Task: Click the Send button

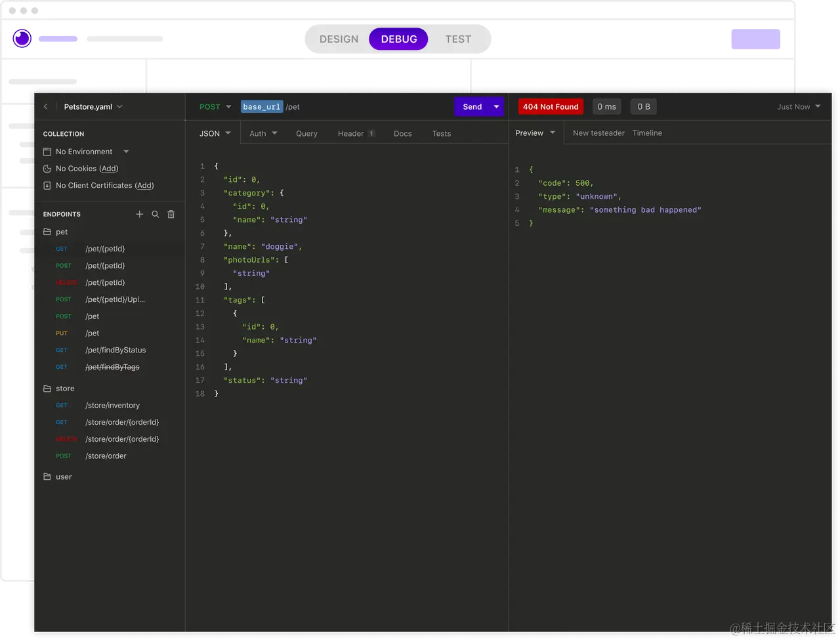Action: click(x=472, y=107)
